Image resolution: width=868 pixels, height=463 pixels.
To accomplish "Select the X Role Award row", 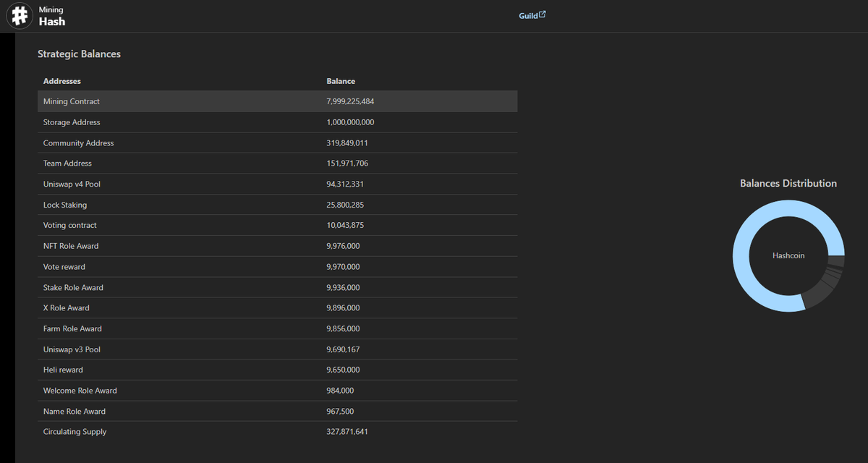I will [277, 308].
